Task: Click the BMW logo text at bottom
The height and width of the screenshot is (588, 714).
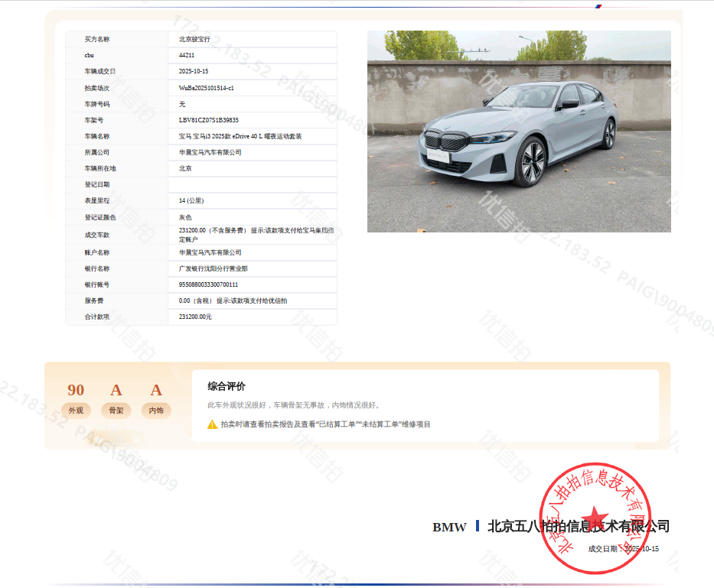Action: click(x=449, y=528)
